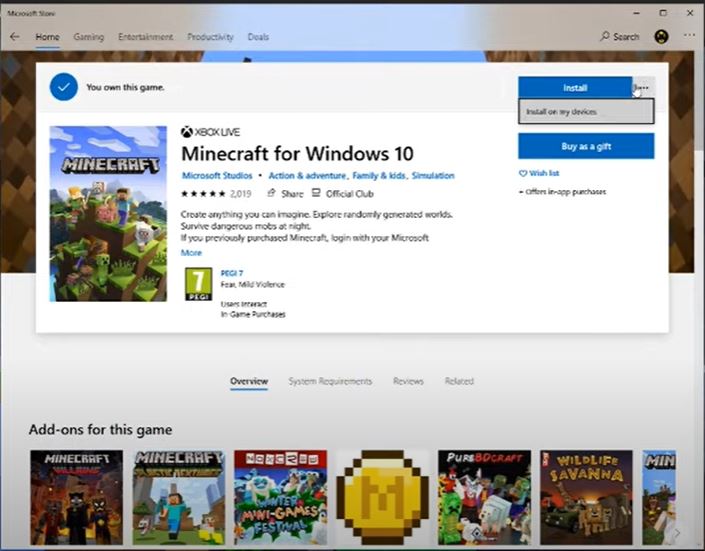Select the System Requirements tab
Image resolution: width=705 pixels, height=551 pixels.
coord(330,381)
